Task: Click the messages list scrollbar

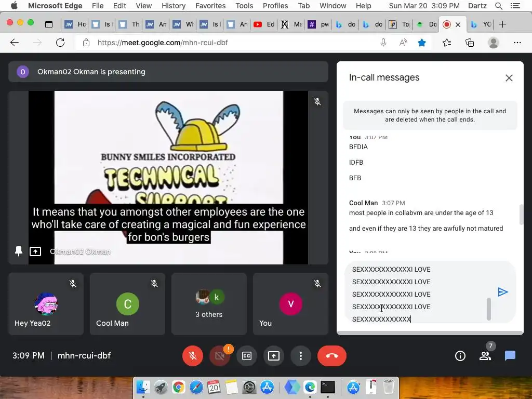Action: 521,215
